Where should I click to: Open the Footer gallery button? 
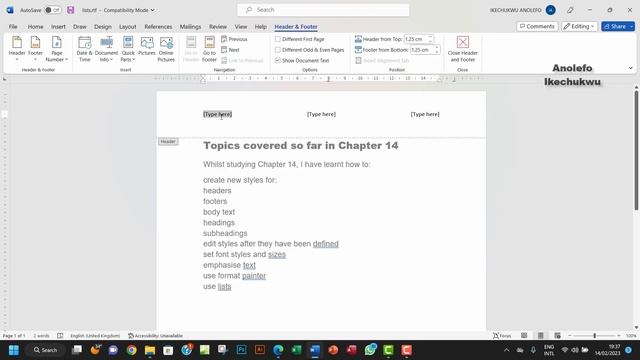[36, 49]
